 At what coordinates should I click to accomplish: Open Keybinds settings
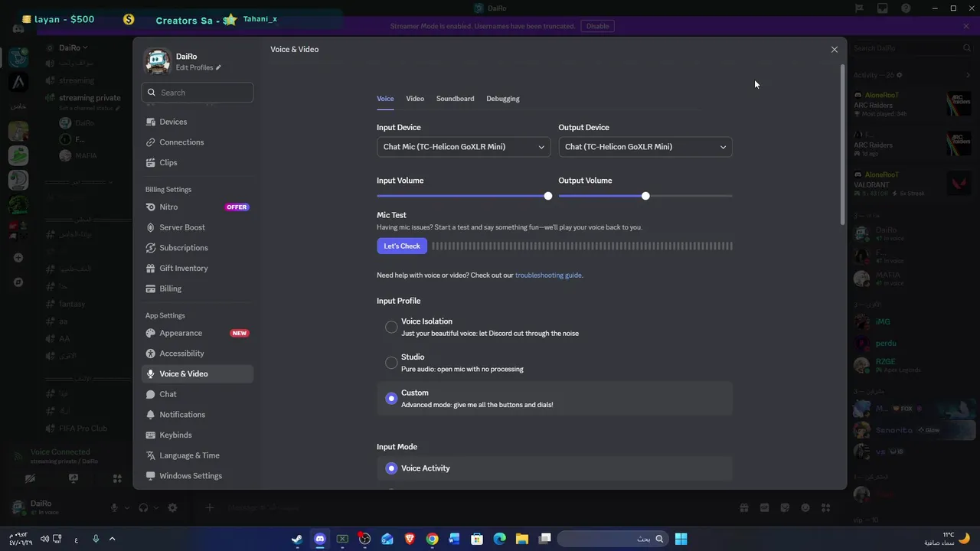pos(197,435)
